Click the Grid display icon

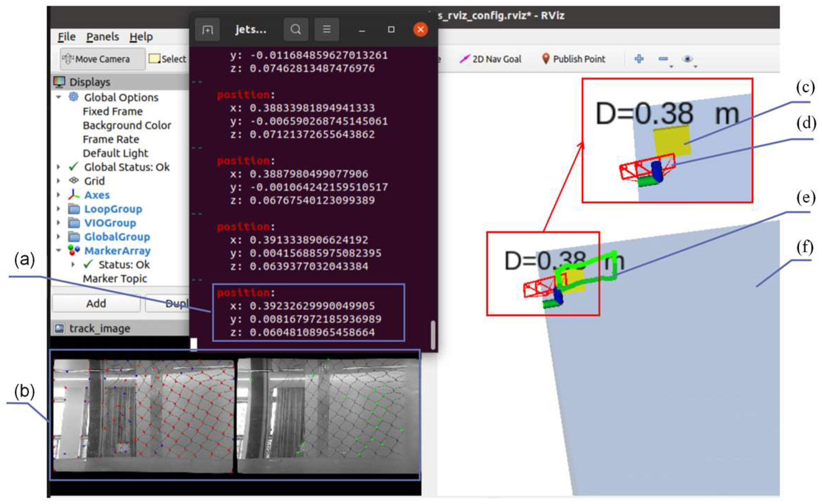[x=74, y=181]
